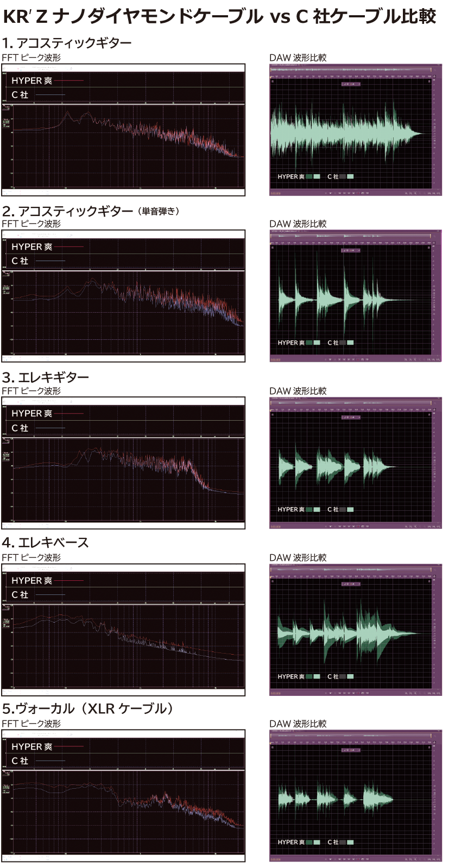Click the magnifier icon beside section 4 overview navigator

click(x=435, y=569)
